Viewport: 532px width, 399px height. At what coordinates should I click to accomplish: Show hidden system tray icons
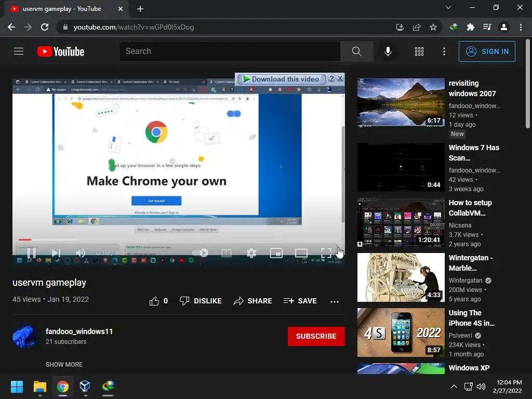point(454,387)
